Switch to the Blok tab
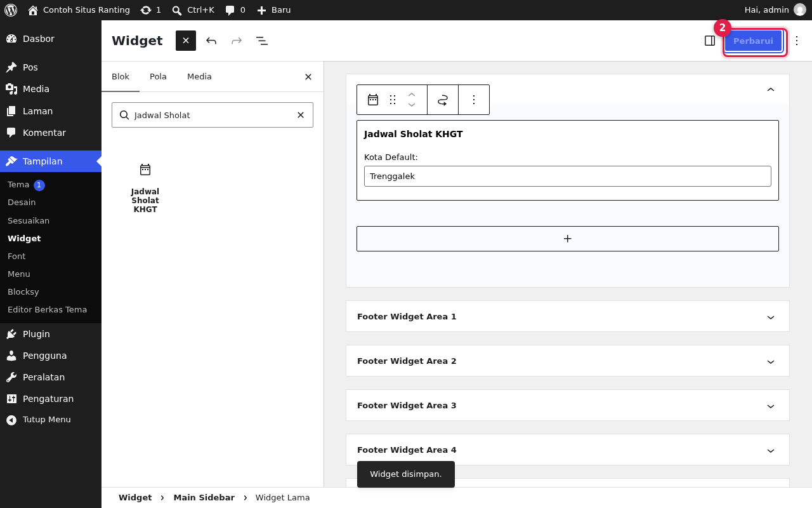812x508 pixels. (121, 77)
